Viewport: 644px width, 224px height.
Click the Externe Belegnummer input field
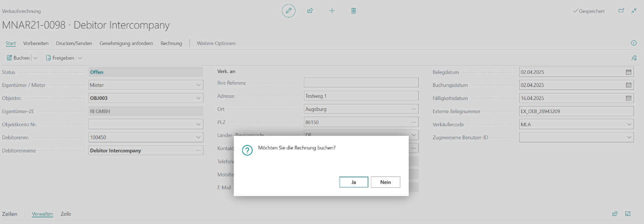[575, 111]
